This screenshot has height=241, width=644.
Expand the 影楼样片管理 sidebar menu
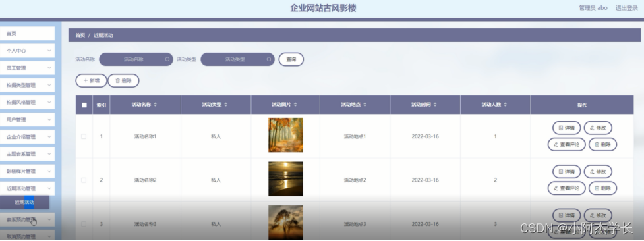28,172
